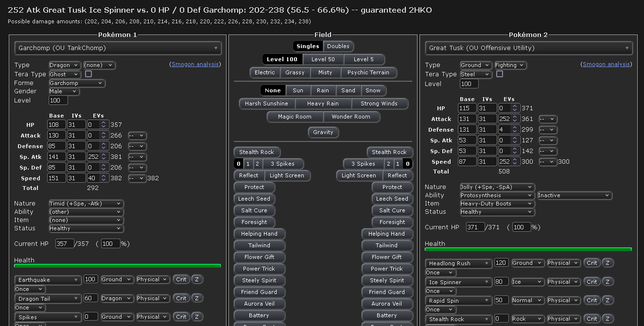This screenshot has width=644, height=326.
Task: Toggle Crit for Earthquake
Action: (x=181, y=279)
